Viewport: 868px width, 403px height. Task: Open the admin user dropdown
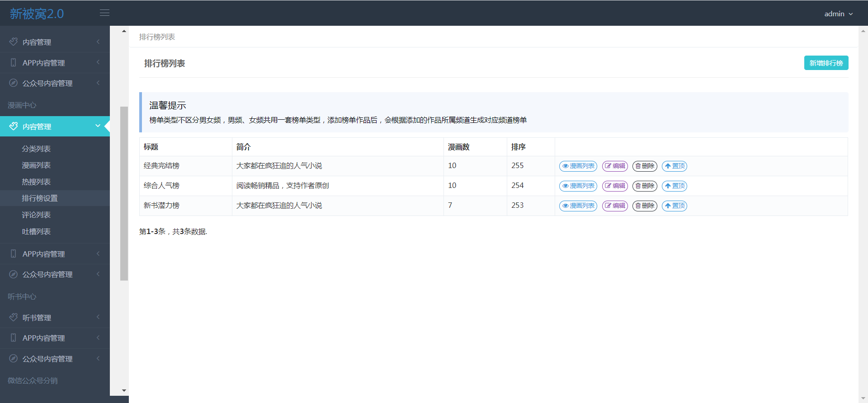coord(838,14)
